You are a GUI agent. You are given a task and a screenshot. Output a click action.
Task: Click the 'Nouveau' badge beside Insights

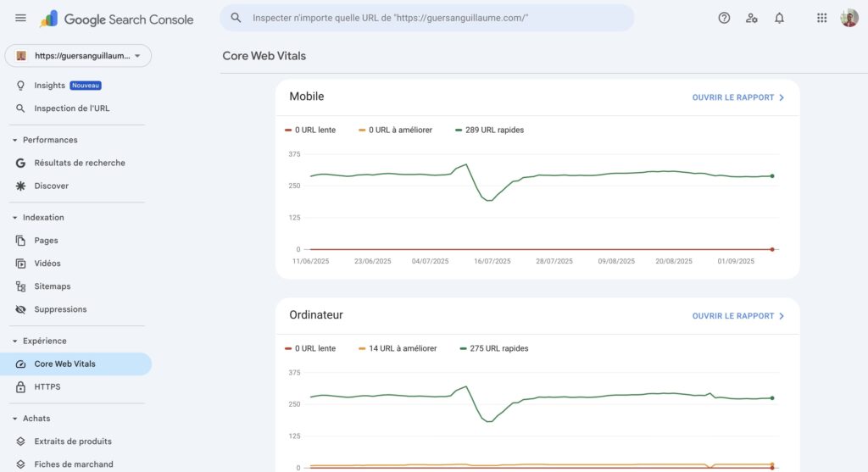coord(86,86)
